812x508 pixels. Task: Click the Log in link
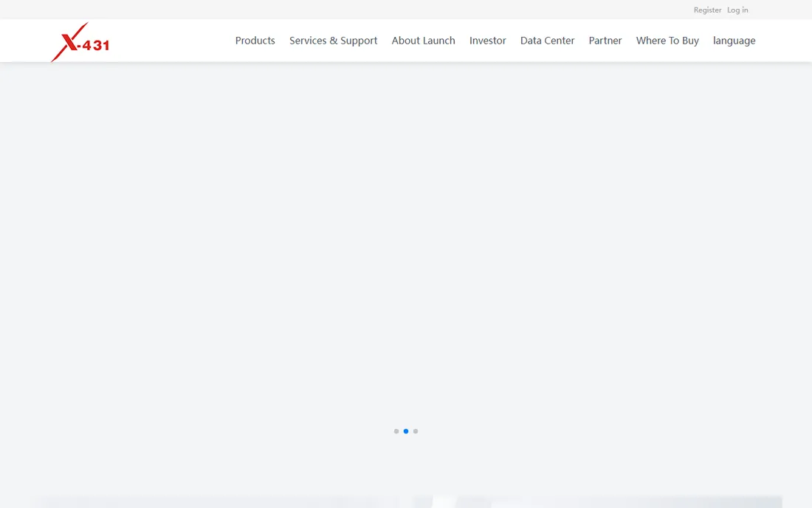pos(737,10)
